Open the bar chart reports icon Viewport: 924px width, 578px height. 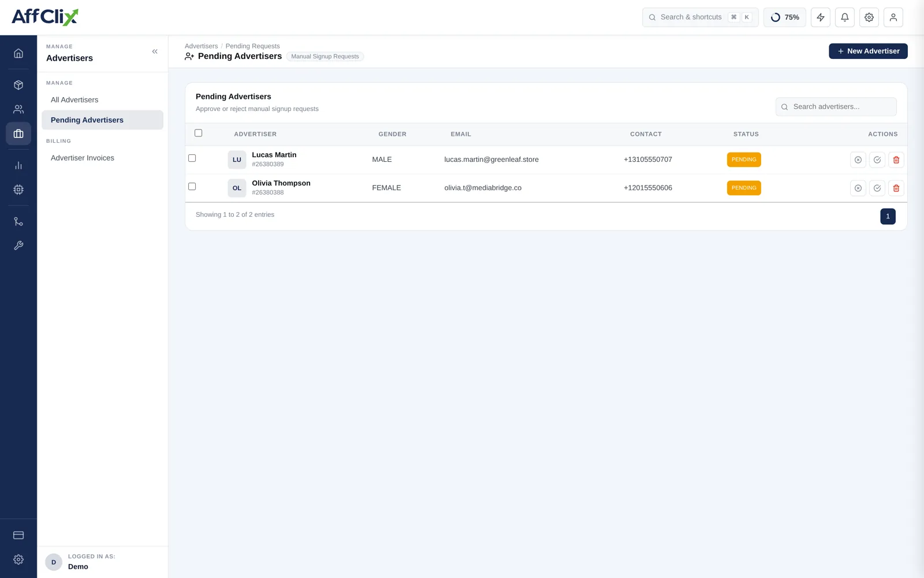18,165
